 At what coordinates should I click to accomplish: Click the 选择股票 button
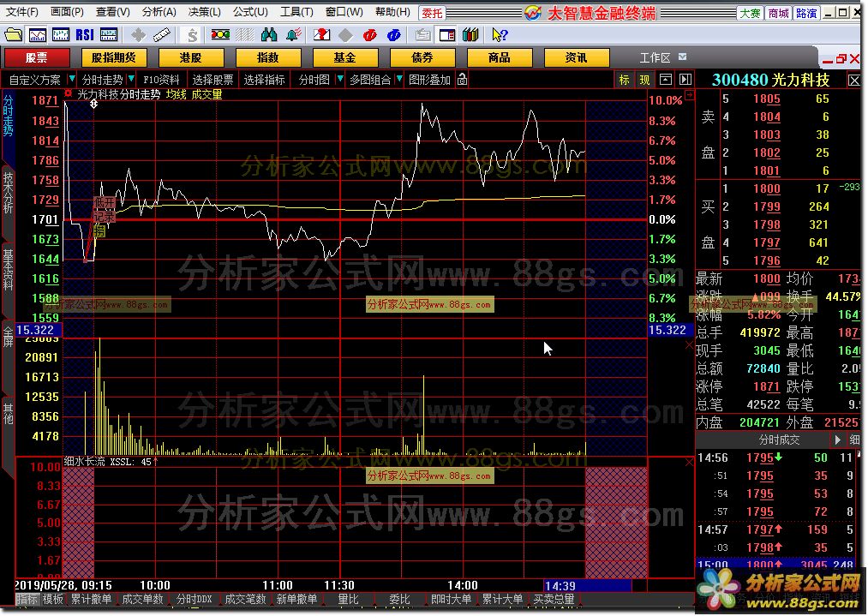(x=213, y=80)
